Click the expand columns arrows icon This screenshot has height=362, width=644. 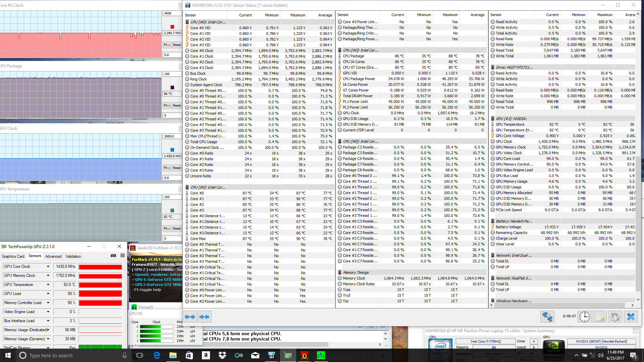(190, 316)
